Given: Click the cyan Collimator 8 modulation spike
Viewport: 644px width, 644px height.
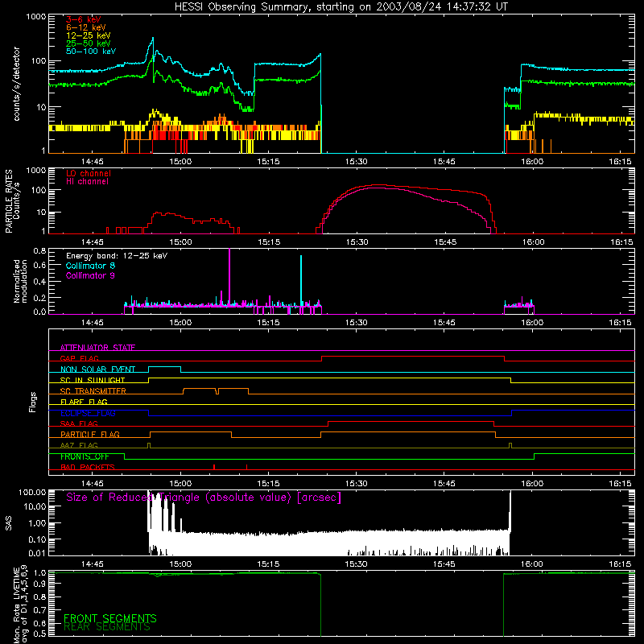Looking at the screenshot, I should pos(301,280).
